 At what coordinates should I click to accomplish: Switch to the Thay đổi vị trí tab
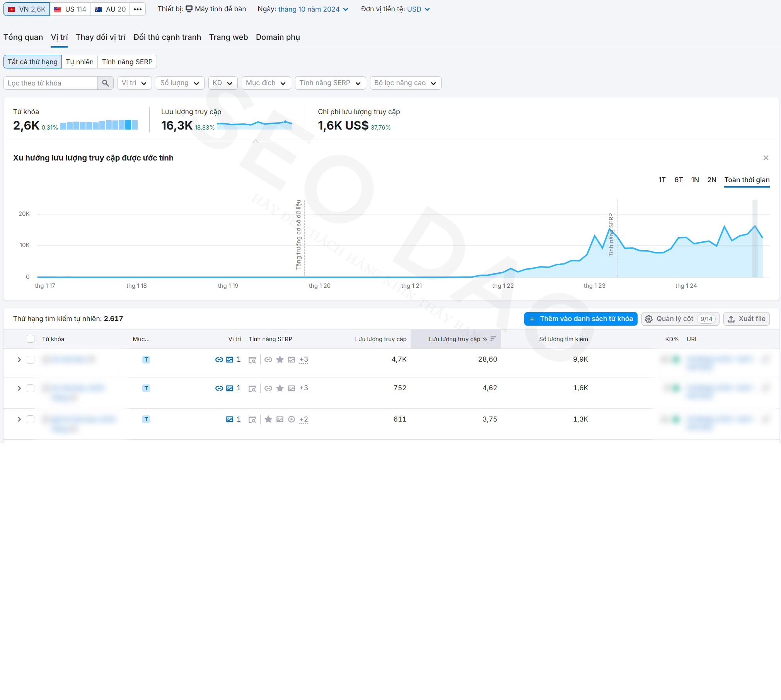[101, 37]
